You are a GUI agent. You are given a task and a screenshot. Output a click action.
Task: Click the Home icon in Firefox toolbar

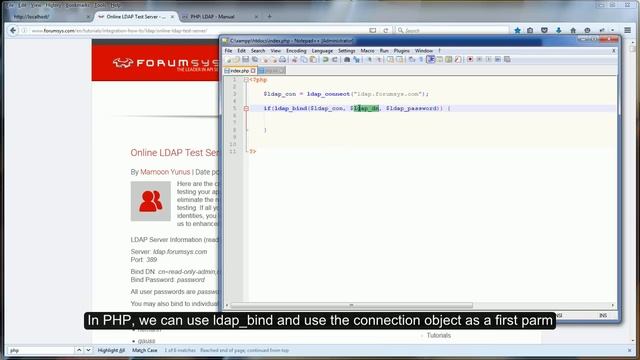573,31
